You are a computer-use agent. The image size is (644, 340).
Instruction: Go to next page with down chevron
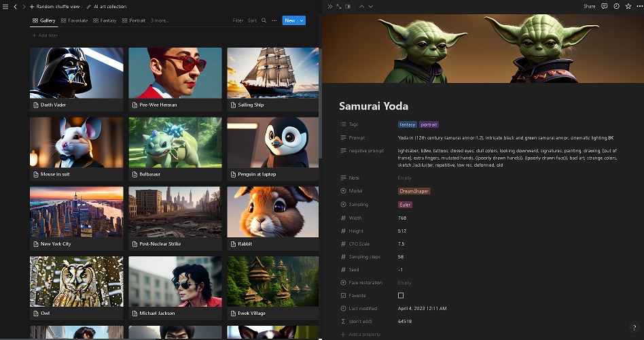tap(370, 7)
